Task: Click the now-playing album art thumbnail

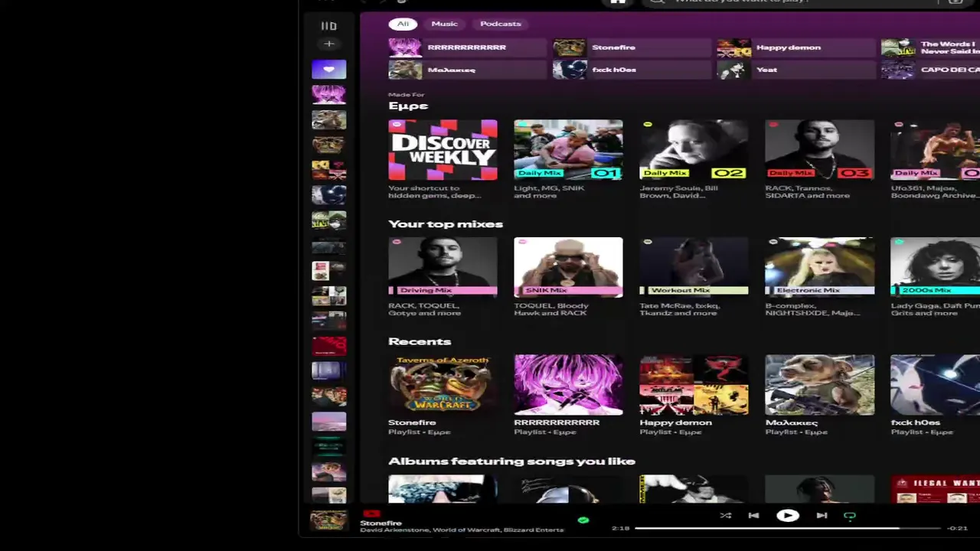Action: coord(328,520)
